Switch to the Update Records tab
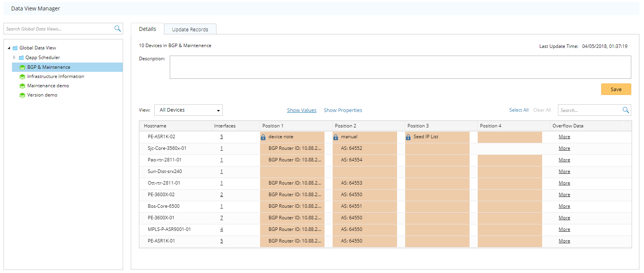Screen dimensions: 644x273 (x=190, y=29)
